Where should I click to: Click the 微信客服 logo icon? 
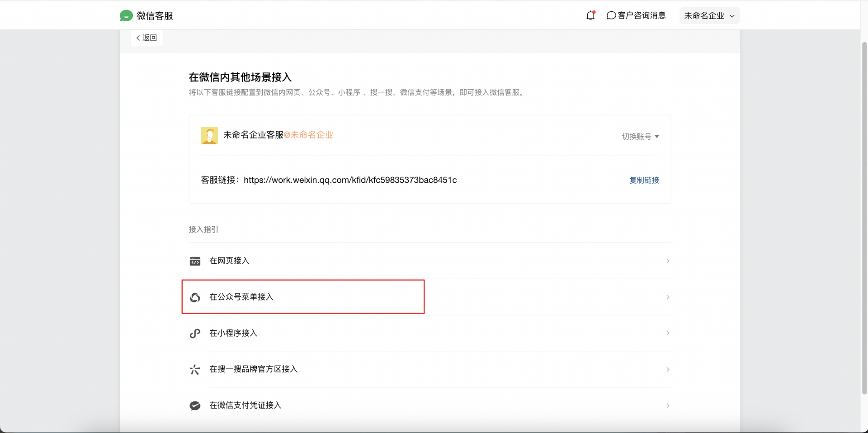(x=126, y=15)
